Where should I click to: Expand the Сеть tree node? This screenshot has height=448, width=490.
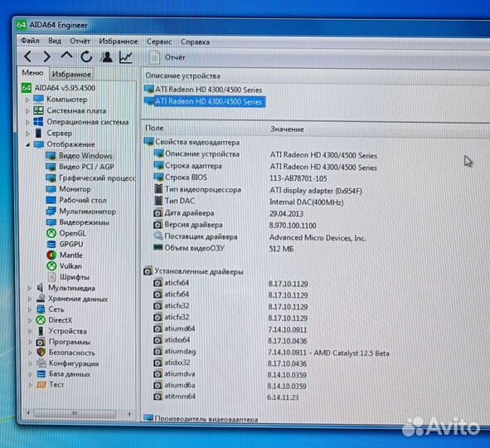(x=30, y=309)
